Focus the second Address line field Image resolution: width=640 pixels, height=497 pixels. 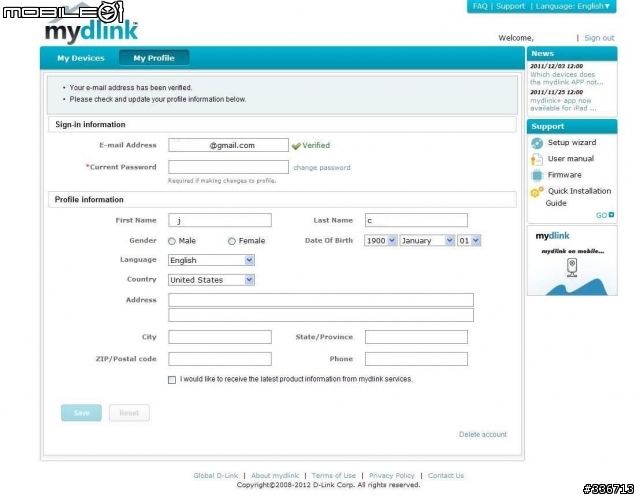321,315
